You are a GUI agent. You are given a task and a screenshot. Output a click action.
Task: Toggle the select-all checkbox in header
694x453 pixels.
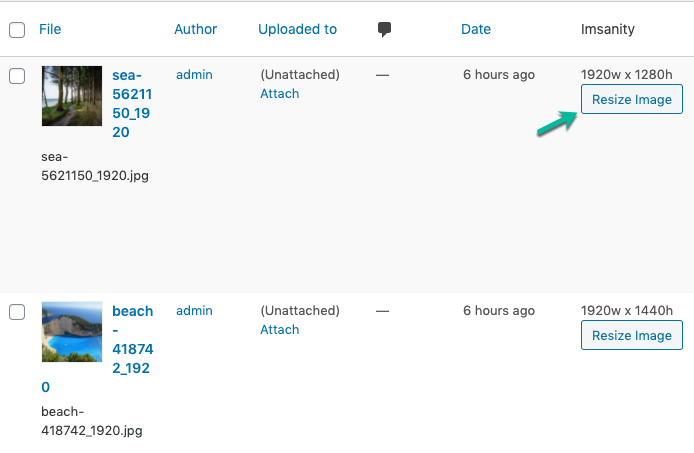(17, 30)
